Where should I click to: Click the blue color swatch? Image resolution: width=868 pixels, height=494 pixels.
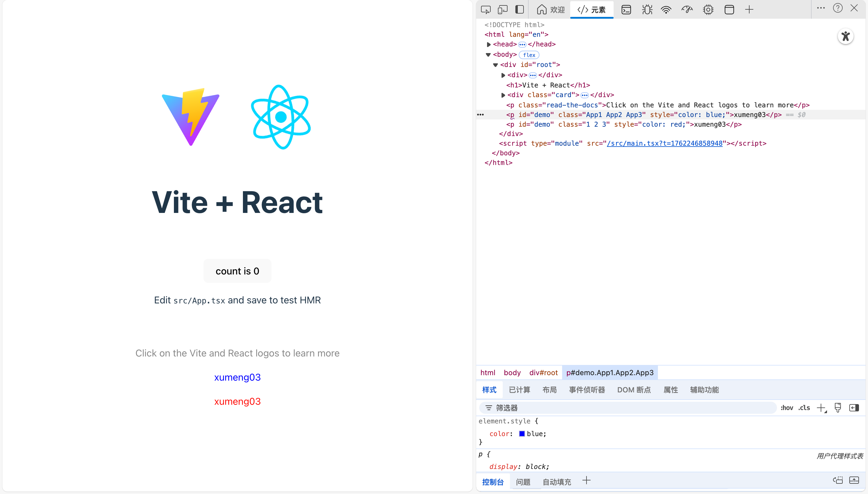(522, 434)
